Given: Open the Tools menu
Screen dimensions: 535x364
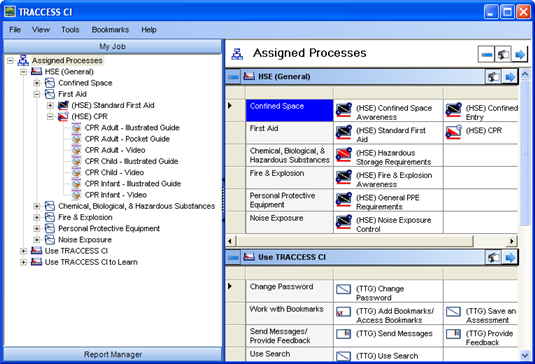Looking at the screenshot, I should [70, 30].
